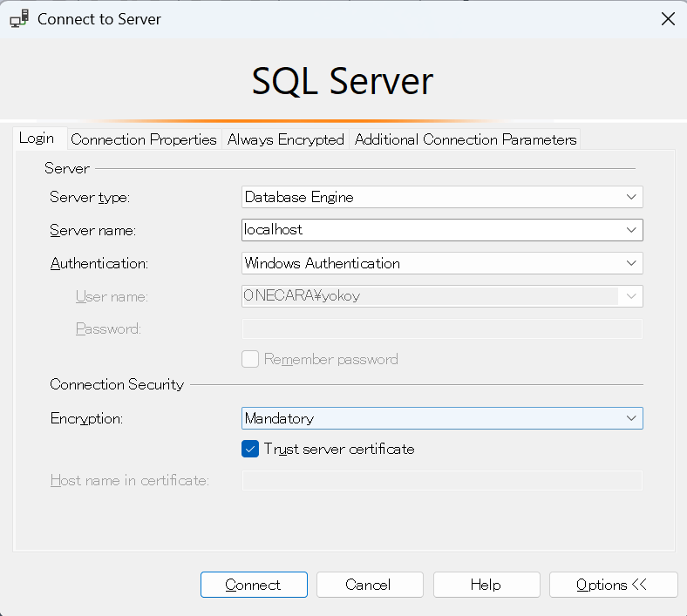
Task: Collapse options with Options << button
Action: [613, 585]
